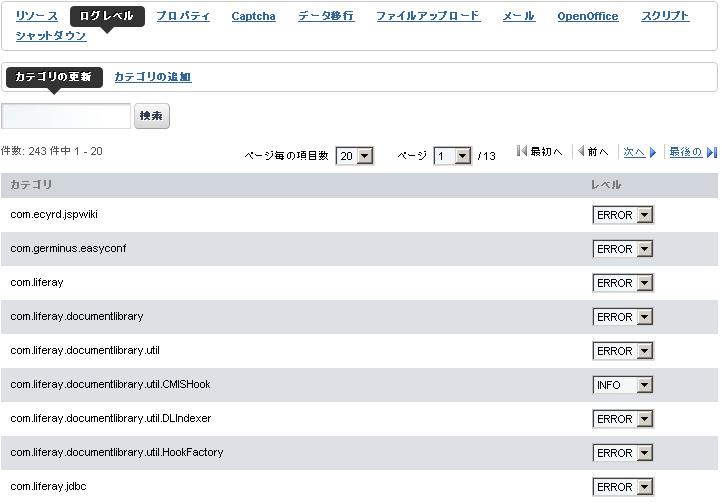Screen dimensions: 722x504
Task: Open the items per page dropdown
Action: pos(354,156)
